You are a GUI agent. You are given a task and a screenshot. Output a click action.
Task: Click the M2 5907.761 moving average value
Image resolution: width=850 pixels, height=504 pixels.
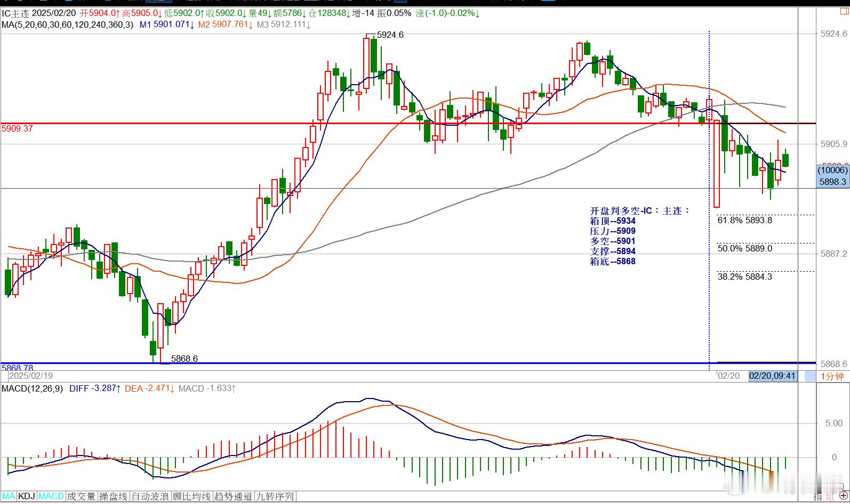click(225, 25)
